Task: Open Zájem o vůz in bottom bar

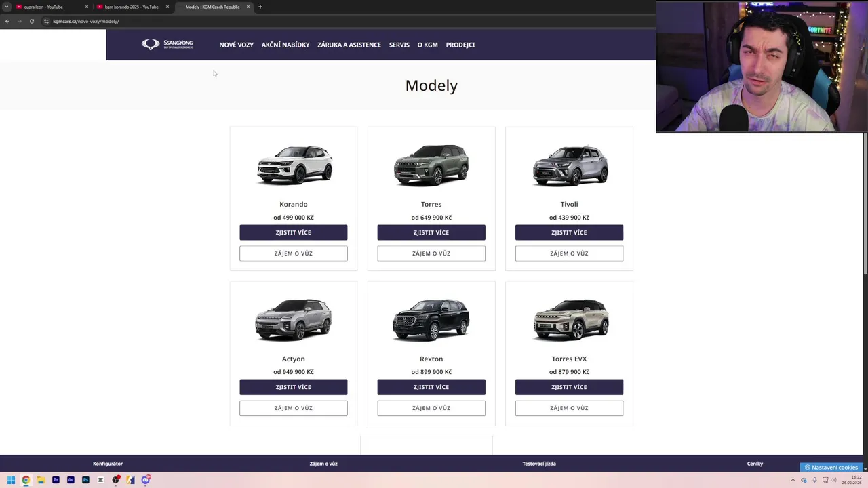Action: point(323,464)
